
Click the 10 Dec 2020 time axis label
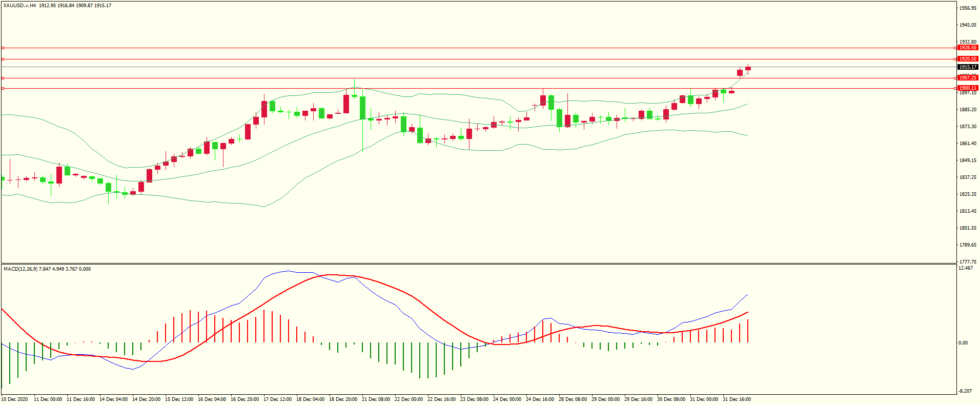click(15, 399)
